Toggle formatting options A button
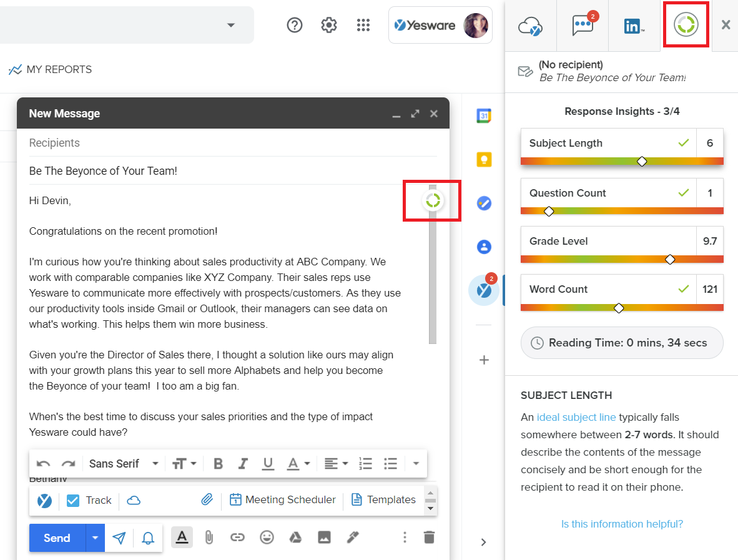Image resolution: width=738 pixels, height=560 pixels. pos(182,538)
